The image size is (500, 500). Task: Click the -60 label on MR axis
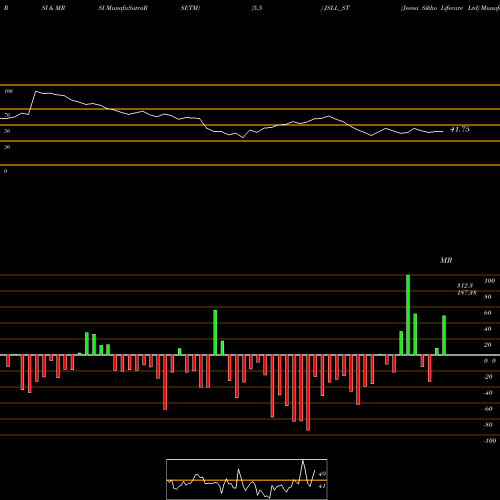tap(488, 409)
